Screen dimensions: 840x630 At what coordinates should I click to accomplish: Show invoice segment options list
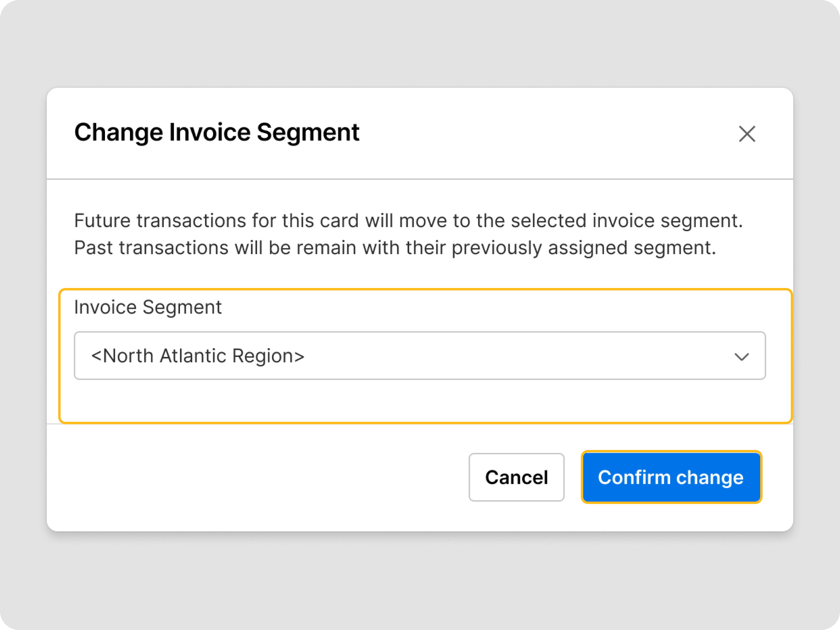click(419, 355)
